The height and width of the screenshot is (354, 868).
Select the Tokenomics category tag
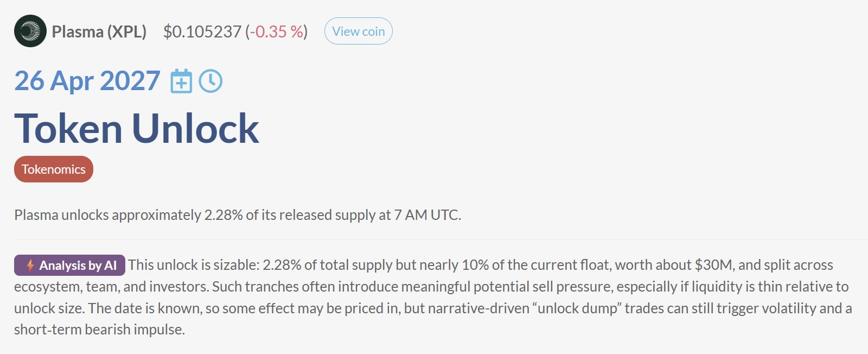[x=54, y=169]
